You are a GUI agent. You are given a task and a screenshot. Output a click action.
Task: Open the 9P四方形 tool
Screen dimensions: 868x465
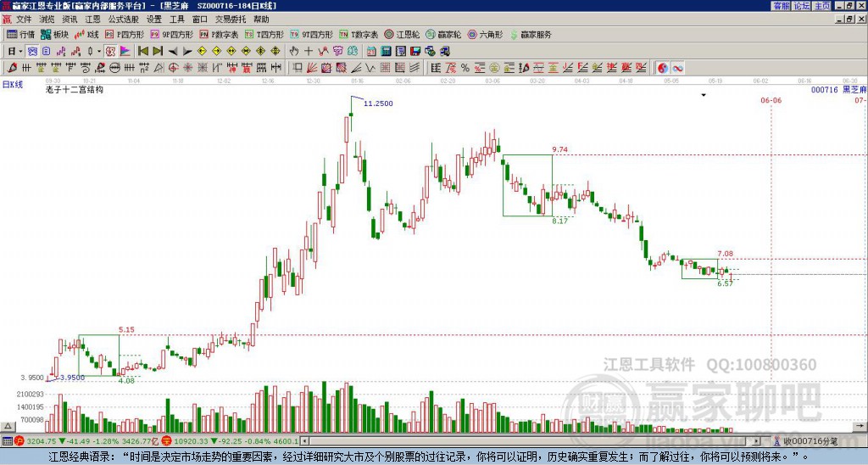(x=171, y=34)
